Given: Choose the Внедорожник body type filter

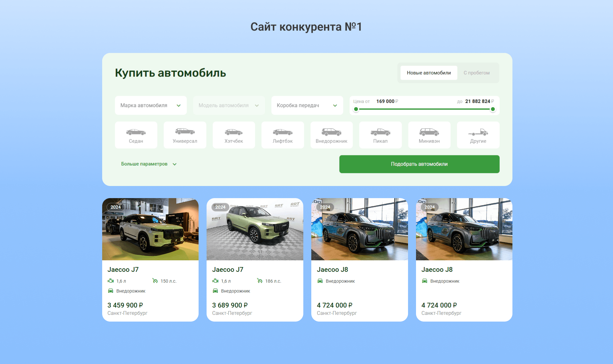Looking at the screenshot, I should coord(331,135).
